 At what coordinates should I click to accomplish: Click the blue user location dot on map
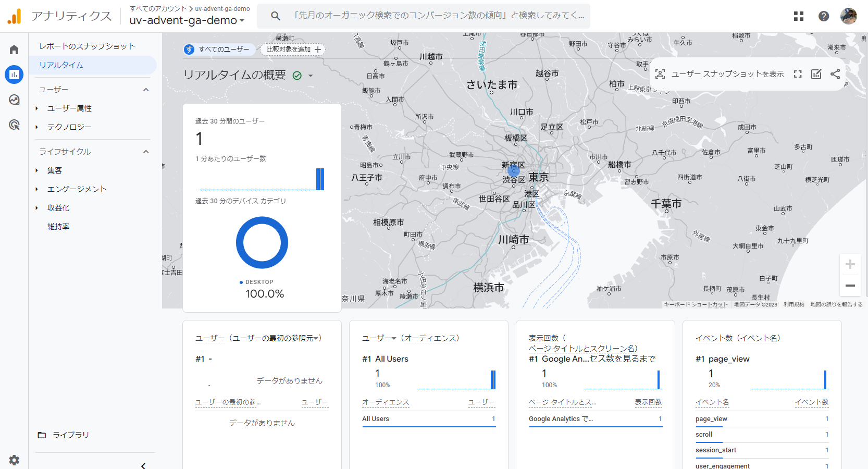(514, 170)
